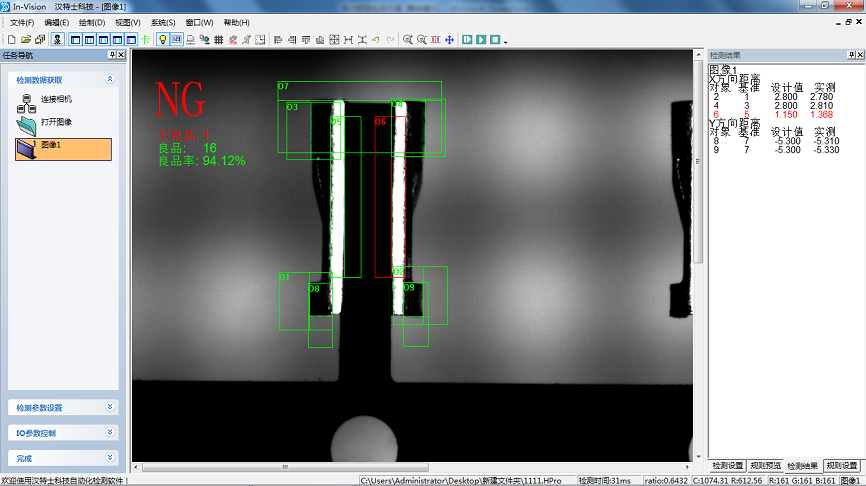Click the open folder toolbar icon
The image size is (866, 486).
25,40
